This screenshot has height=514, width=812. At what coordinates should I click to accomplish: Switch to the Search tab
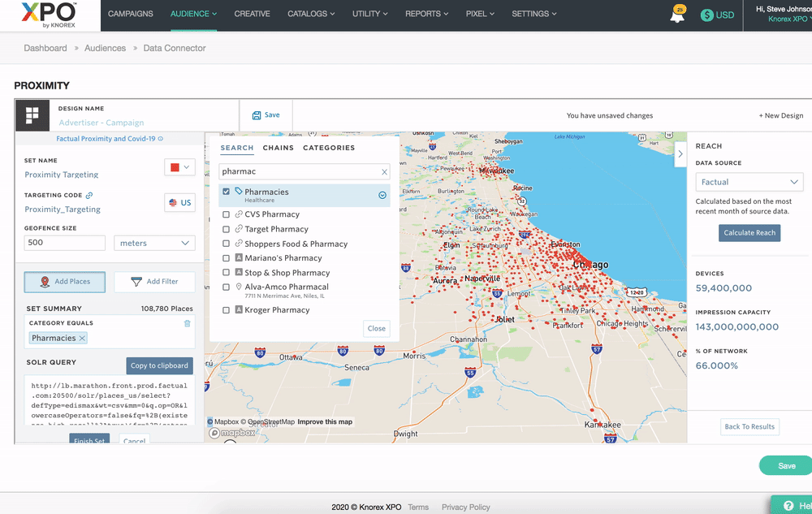236,148
